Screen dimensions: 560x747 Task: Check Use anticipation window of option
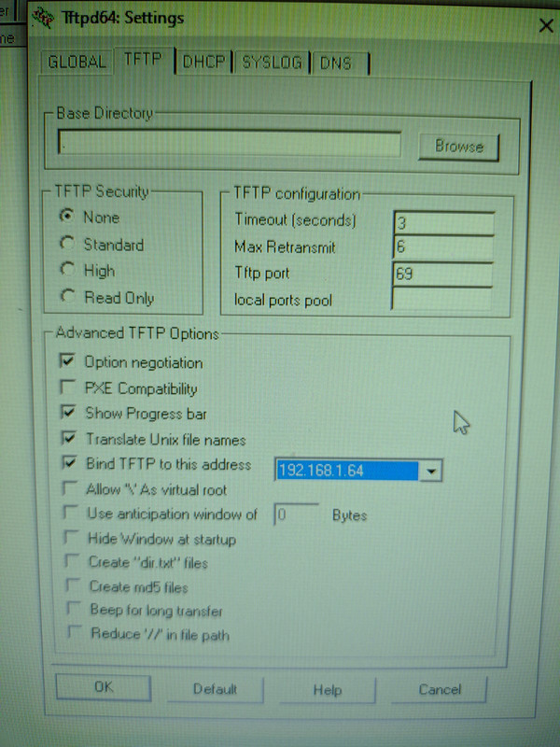point(71,513)
